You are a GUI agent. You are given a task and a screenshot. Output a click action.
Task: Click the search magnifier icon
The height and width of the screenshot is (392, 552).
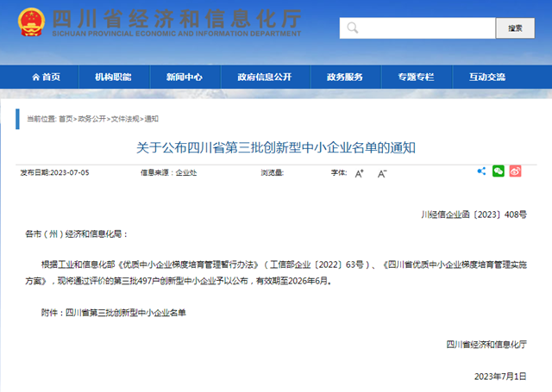pyautogui.click(x=353, y=28)
